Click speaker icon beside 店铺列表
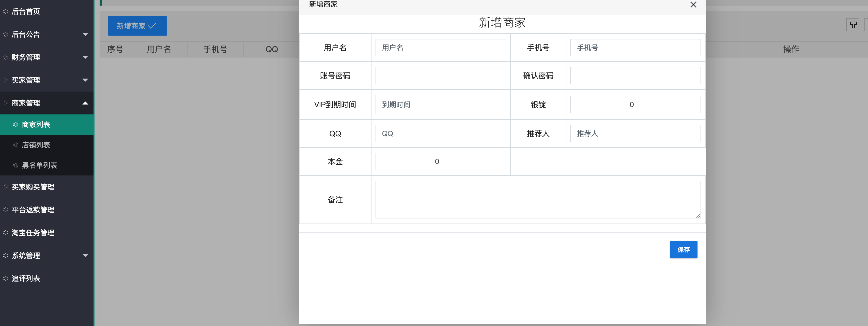 16,145
